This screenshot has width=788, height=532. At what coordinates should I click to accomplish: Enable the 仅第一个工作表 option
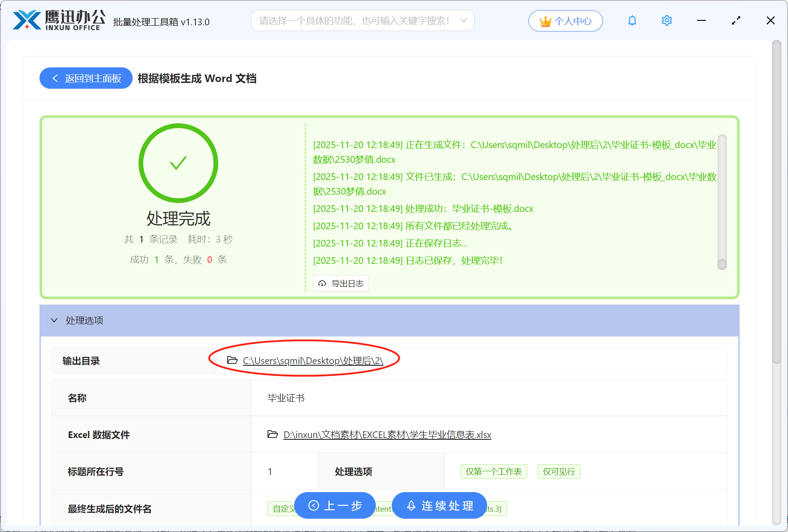coord(493,471)
